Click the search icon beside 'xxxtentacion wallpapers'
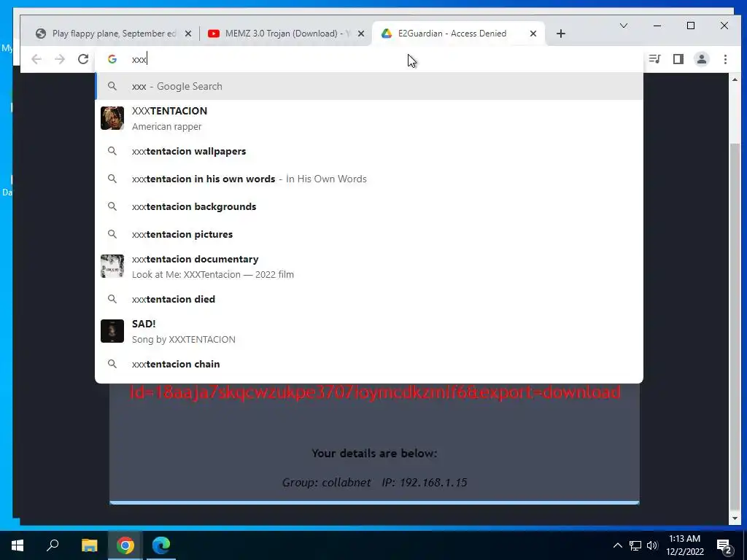The width and height of the screenshot is (747, 560). pyautogui.click(x=112, y=151)
